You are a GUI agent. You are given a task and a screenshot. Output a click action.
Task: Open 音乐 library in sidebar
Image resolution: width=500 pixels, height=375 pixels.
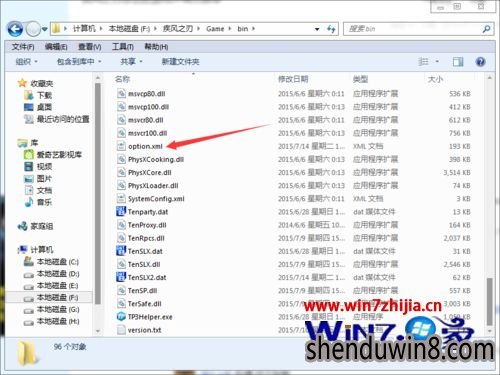[x=38, y=202]
